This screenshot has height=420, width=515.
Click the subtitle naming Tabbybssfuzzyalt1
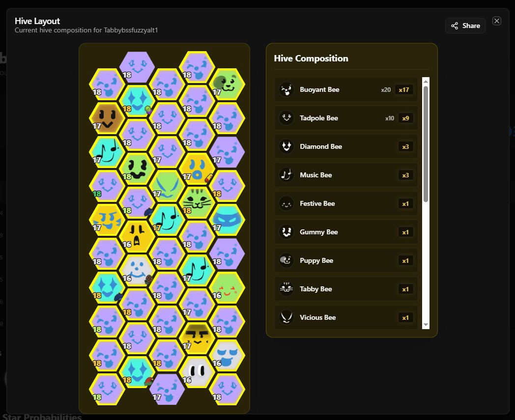[x=86, y=30]
